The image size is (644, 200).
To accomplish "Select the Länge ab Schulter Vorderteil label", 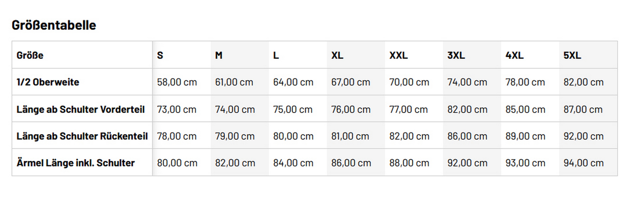I will (81, 109).
